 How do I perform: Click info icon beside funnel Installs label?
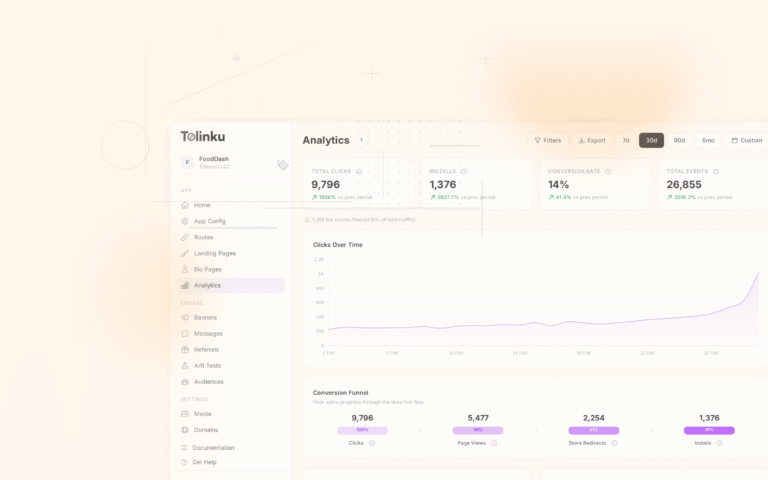720,443
